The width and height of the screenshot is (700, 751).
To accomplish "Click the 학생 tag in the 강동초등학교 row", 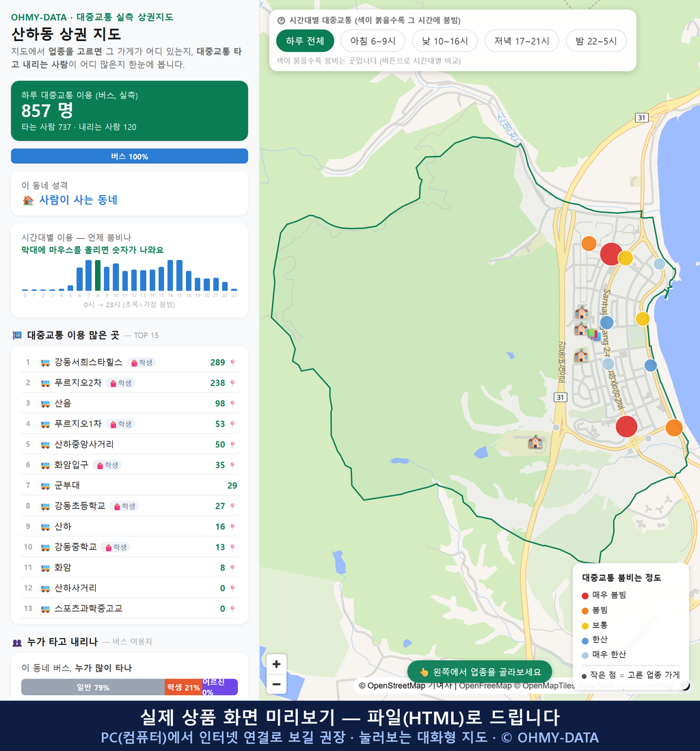I will [x=124, y=506].
